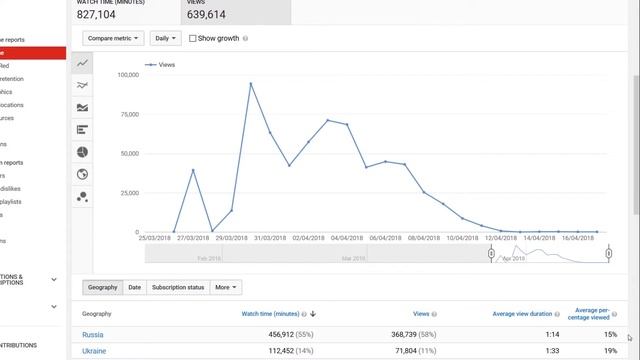Viewport: 640px width, 360px height.
Task: Click Watch time column info icon
Action: tap(304, 314)
